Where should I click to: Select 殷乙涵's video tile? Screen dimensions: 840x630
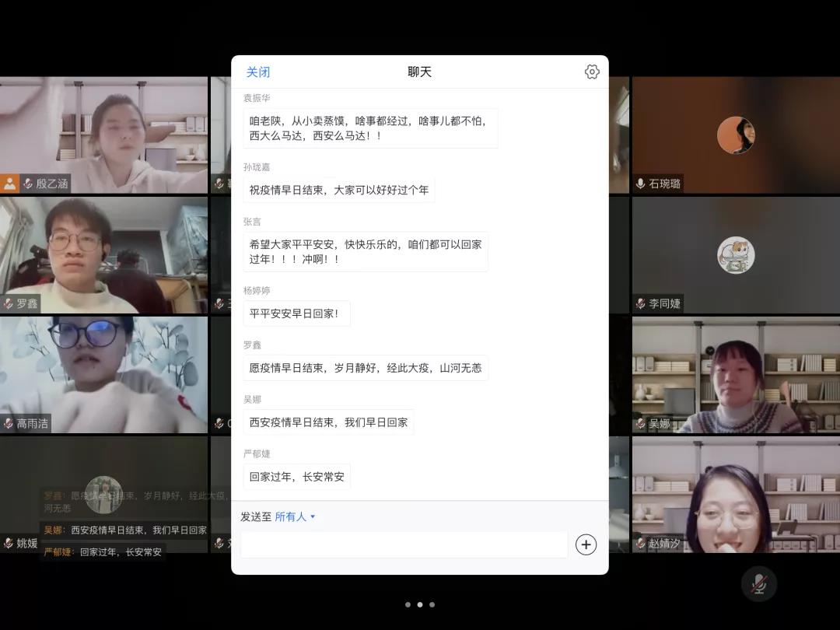click(x=104, y=132)
